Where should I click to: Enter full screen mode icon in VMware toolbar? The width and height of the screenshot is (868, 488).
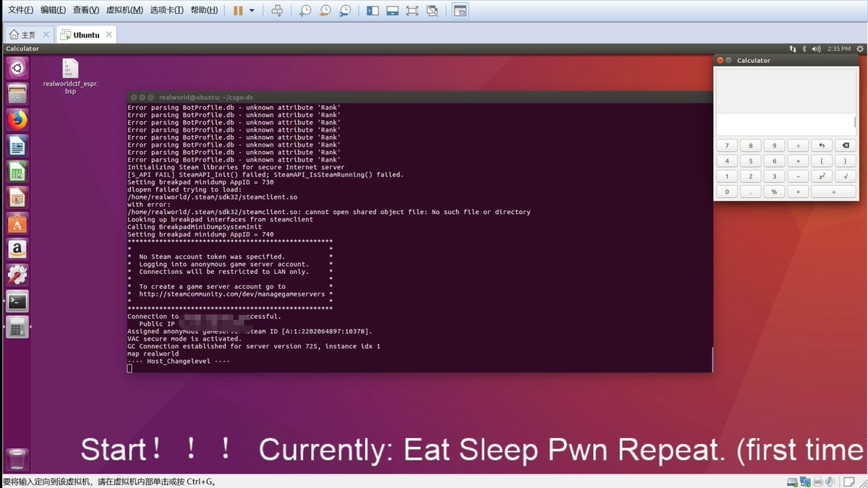[x=412, y=11]
